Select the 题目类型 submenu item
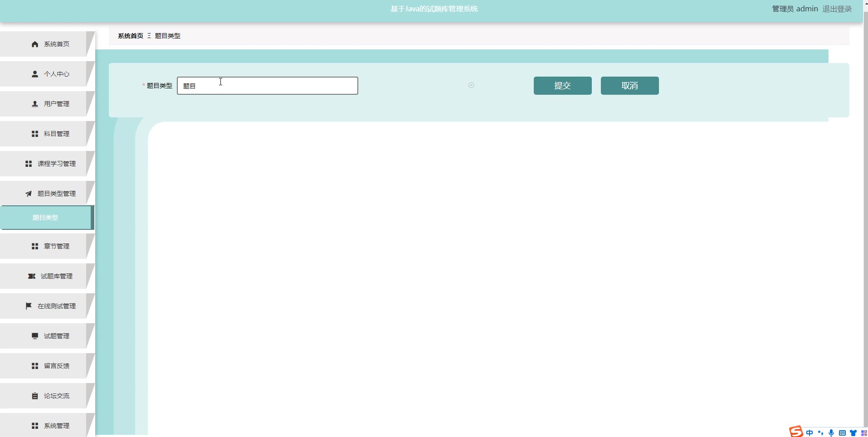The width and height of the screenshot is (868, 437). pos(47,218)
